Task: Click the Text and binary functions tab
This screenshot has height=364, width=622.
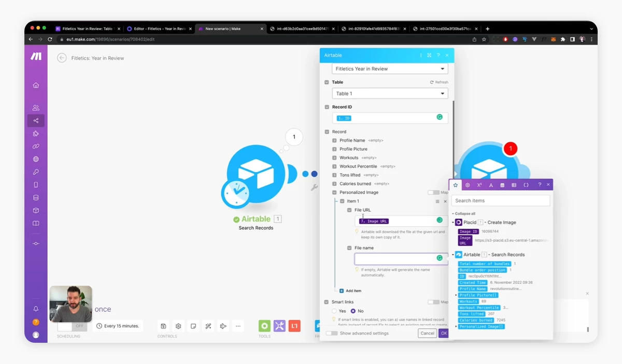Action: click(491, 185)
